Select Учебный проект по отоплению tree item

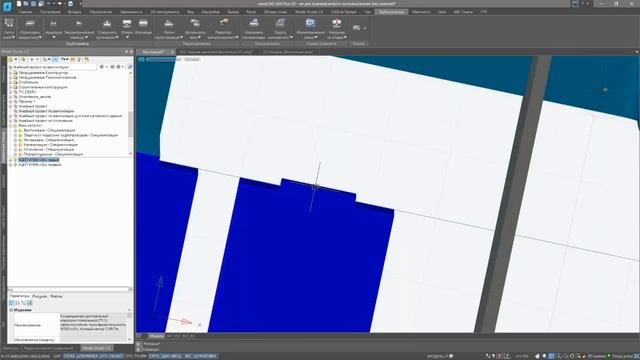(x=45, y=120)
